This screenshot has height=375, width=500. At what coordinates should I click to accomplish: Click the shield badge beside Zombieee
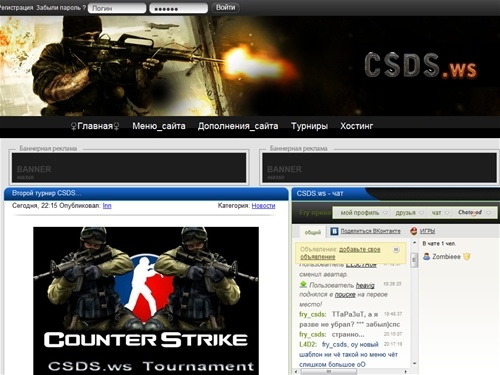(467, 256)
